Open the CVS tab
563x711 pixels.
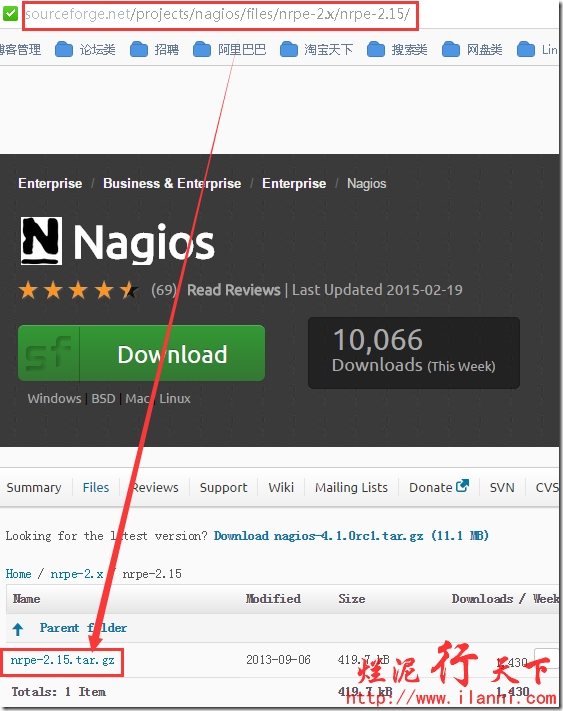(x=547, y=487)
